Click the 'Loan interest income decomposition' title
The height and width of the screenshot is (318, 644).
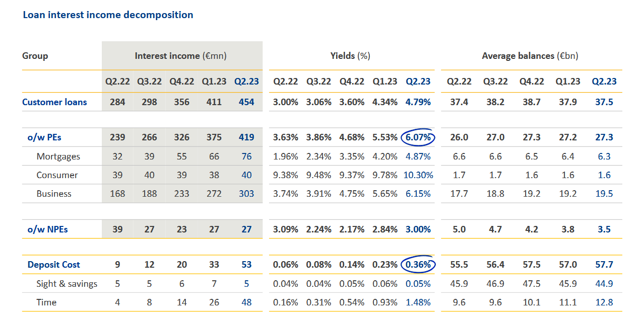(x=108, y=15)
